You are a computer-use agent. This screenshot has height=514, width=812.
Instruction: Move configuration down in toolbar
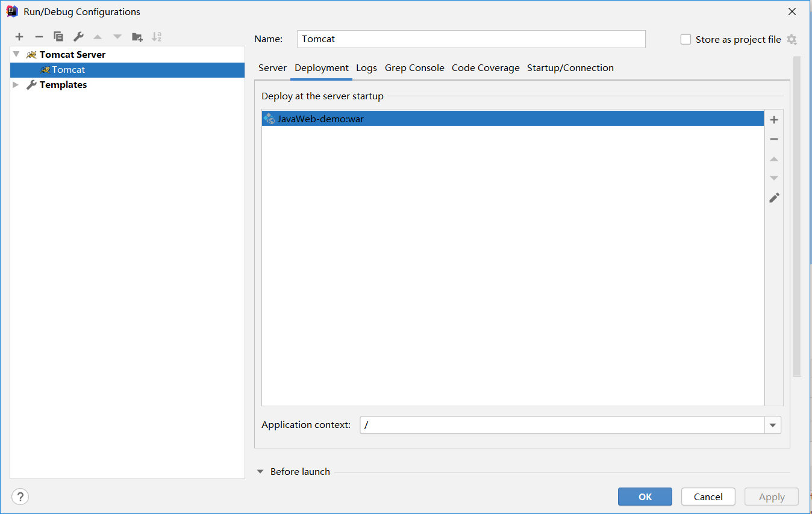pos(117,37)
